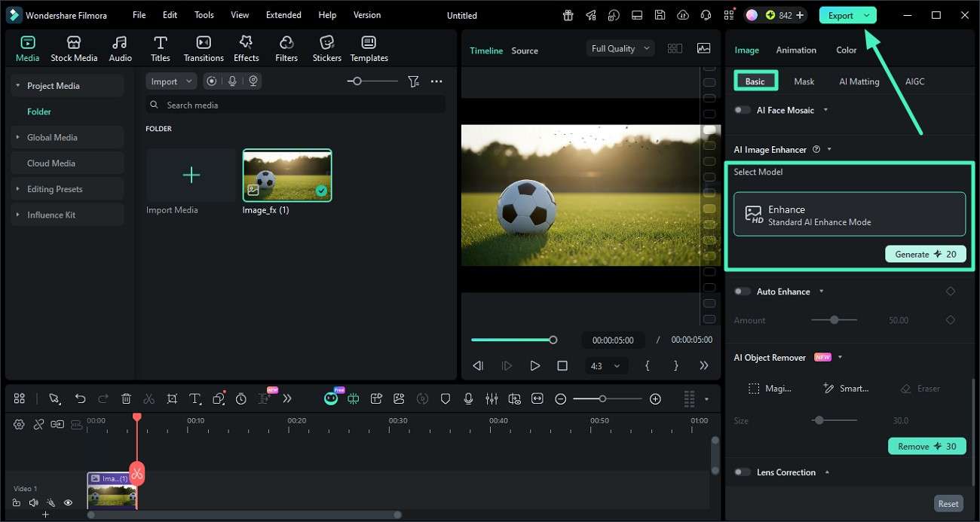This screenshot has width=980, height=522.
Task: Turn on the Auto Enhance toggle
Action: tap(741, 292)
